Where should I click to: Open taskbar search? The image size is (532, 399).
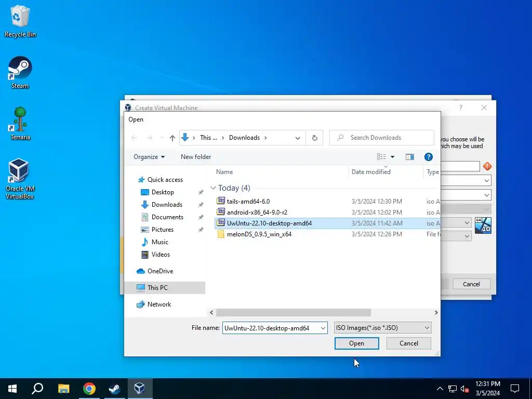(37, 389)
